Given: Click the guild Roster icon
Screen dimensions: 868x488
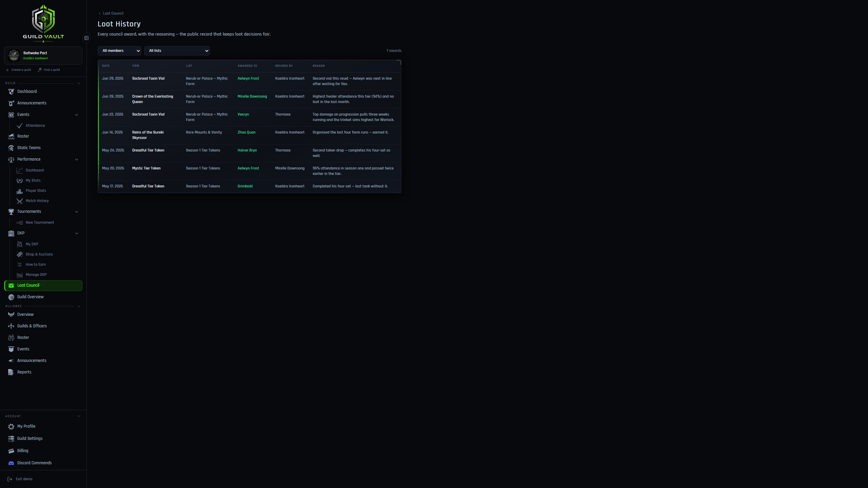Looking at the screenshot, I should click(x=11, y=136).
